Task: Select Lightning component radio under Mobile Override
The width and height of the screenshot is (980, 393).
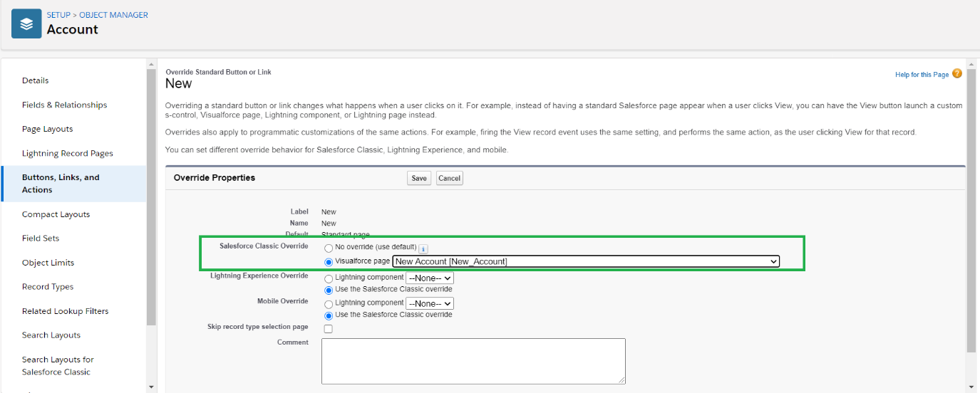Action: (329, 304)
